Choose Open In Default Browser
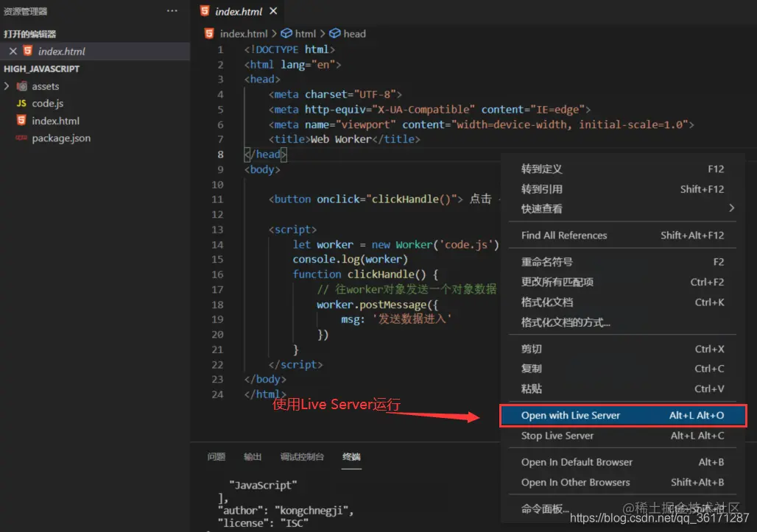Image resolution: width=757 pixels, height=532 pixels. click(622, 462)
